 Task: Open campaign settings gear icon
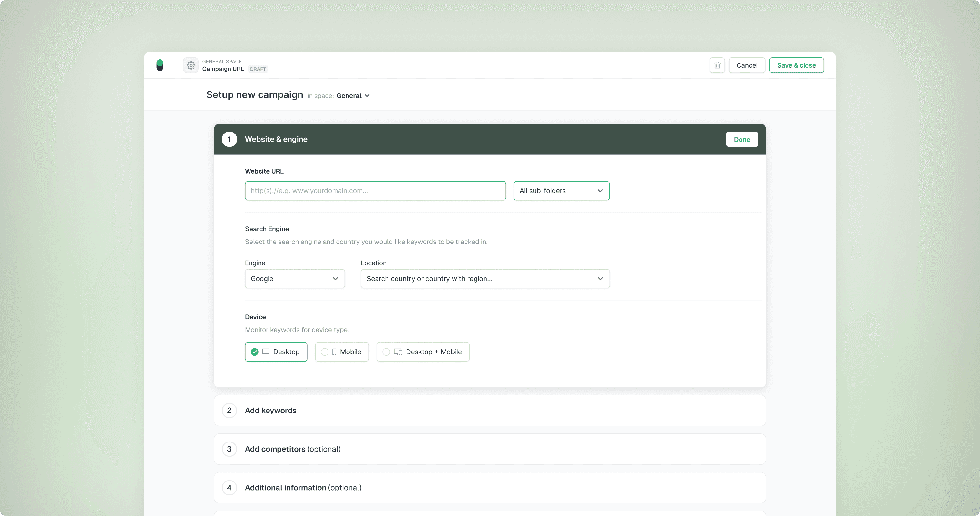pos(191,65)
